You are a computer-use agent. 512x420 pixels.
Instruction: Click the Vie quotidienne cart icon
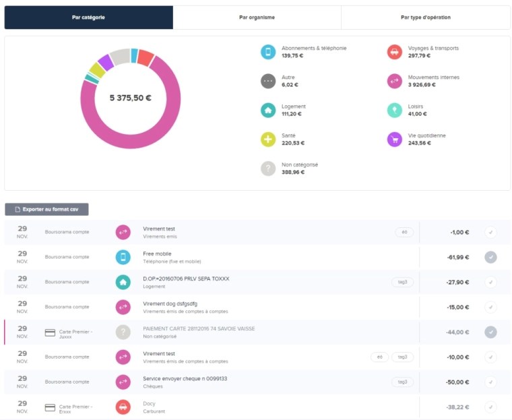394,139
